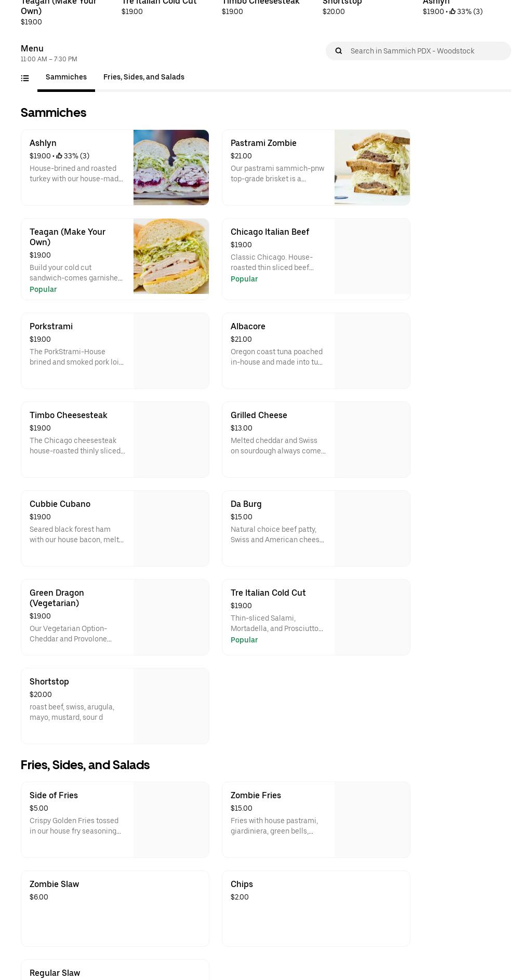Viewport: 532px width, 980px height.
Task: Click the magnifying glass search icon
Action: click(339, 50)
